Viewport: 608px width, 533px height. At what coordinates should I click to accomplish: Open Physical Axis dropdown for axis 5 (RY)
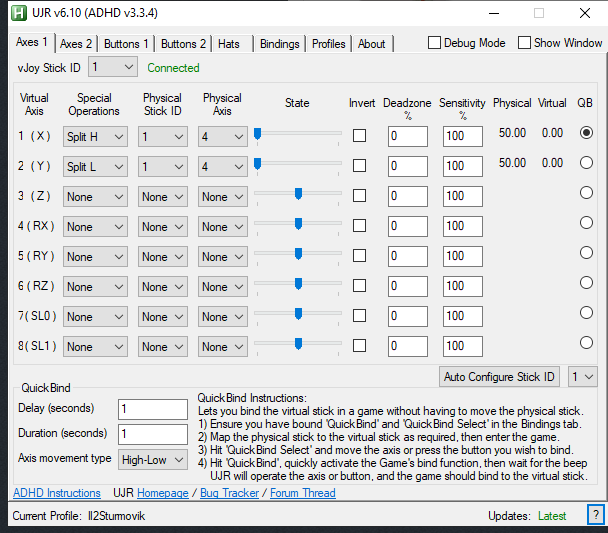pos(223,257)
